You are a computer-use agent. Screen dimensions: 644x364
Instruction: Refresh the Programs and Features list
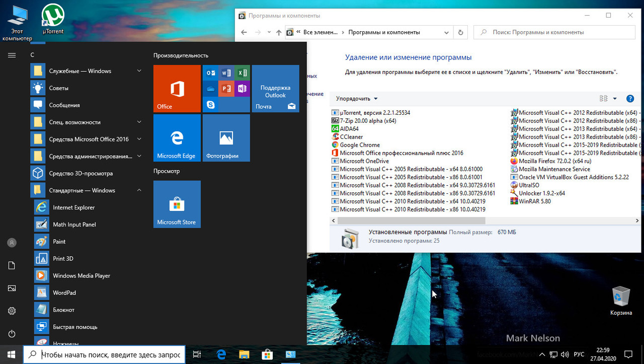[460, 32]
